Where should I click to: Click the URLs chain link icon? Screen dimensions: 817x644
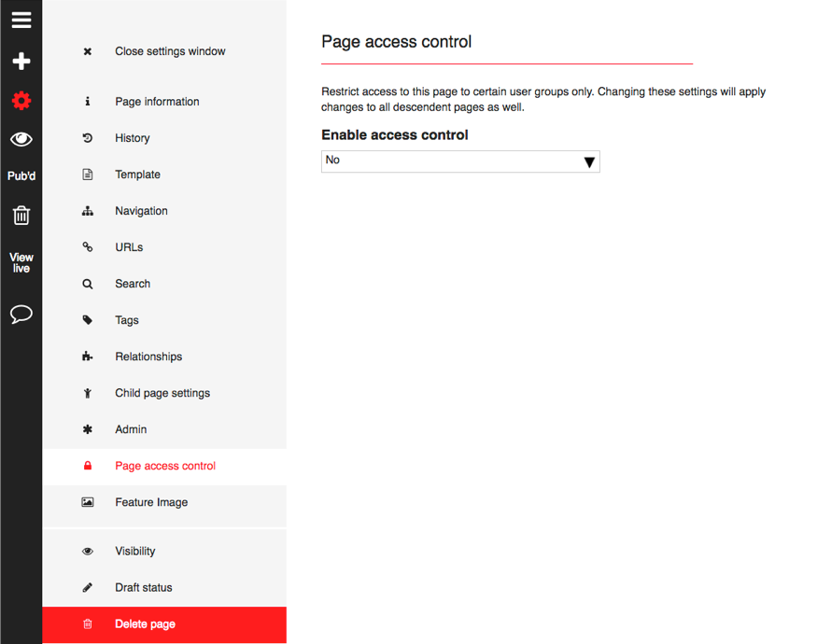click(88, 247)
